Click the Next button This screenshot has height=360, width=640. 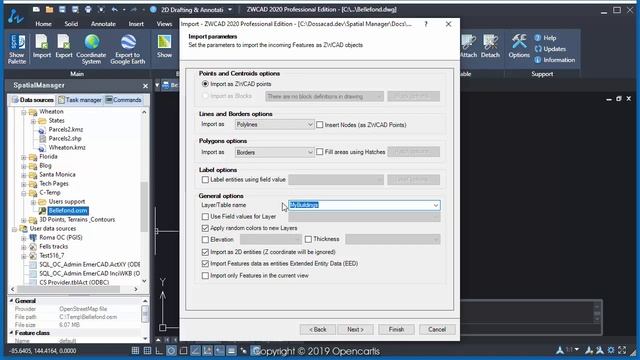click(x=355, y=329)
